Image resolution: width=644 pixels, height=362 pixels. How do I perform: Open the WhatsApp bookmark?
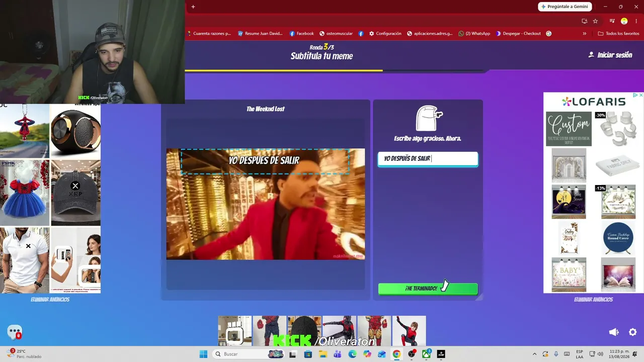point(474,34)
